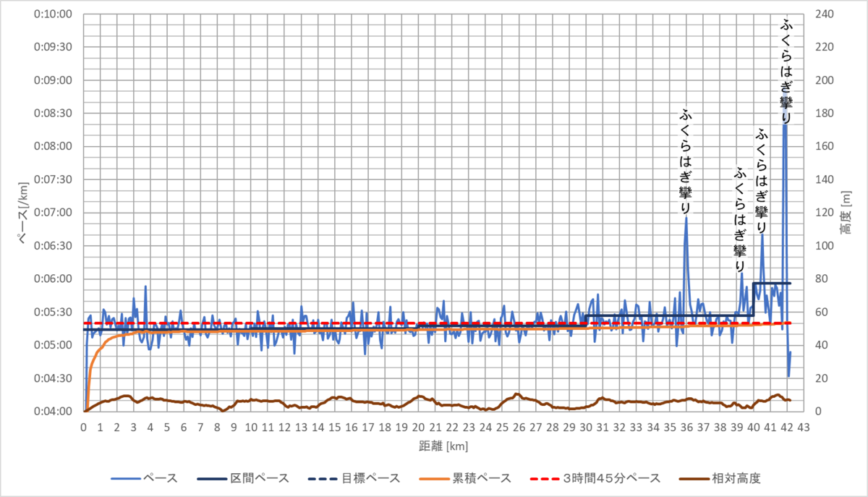Viewport: 868px width, 497px height.
Task: Click the 140 altitude axis label
Action: (823, 179)
